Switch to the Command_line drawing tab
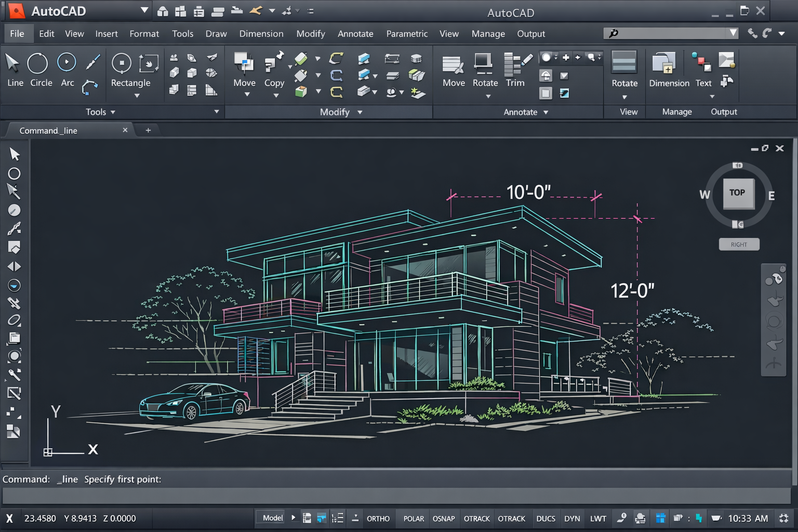This screenshot has width=798, height=532. point(48,130)
